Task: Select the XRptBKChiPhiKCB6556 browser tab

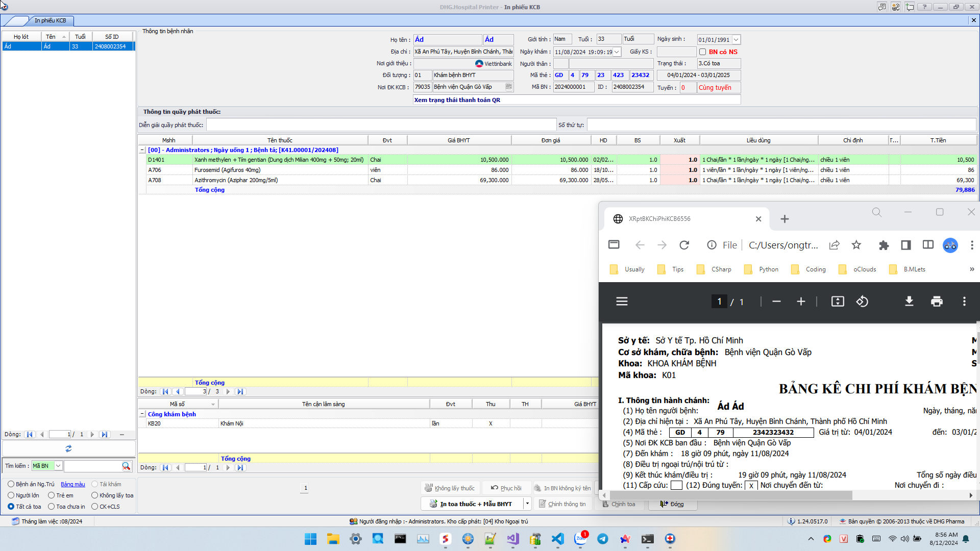Action: 659,219
